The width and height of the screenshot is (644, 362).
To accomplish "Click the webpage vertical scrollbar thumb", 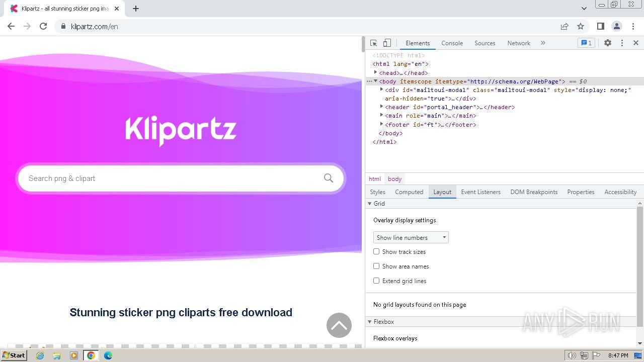I will (363, 44).
